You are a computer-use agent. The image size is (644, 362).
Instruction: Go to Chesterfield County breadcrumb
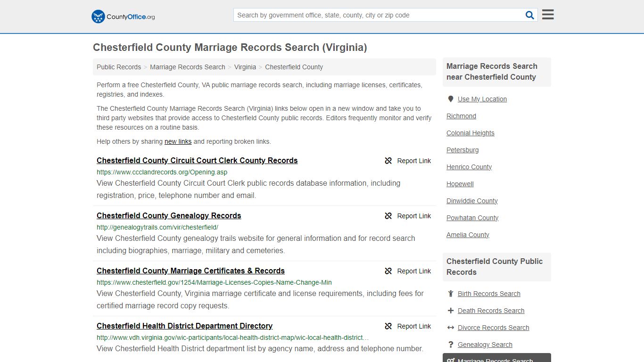[294, 67]
